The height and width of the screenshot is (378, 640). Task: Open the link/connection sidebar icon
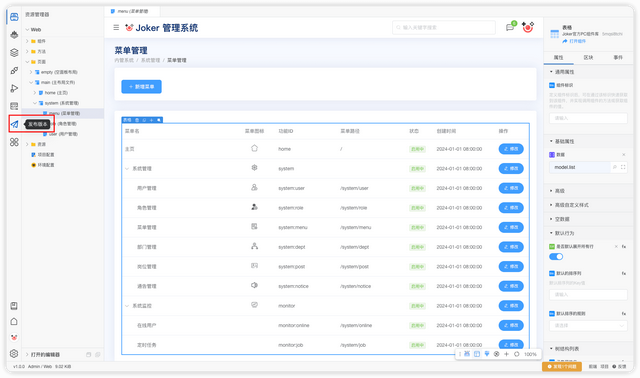(14, 71)
